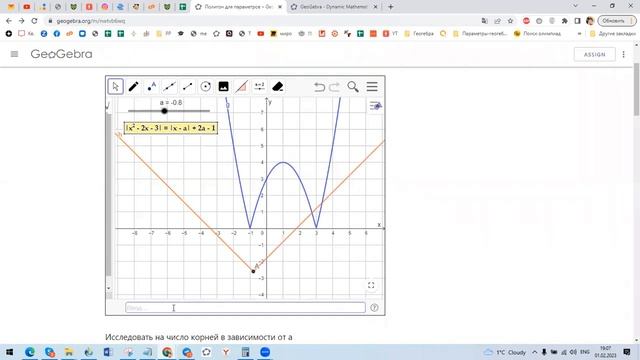This screenshot has height=360, width=640.
Task: Click the algebra panel scroll-down arrow
Action: point(109,288)
